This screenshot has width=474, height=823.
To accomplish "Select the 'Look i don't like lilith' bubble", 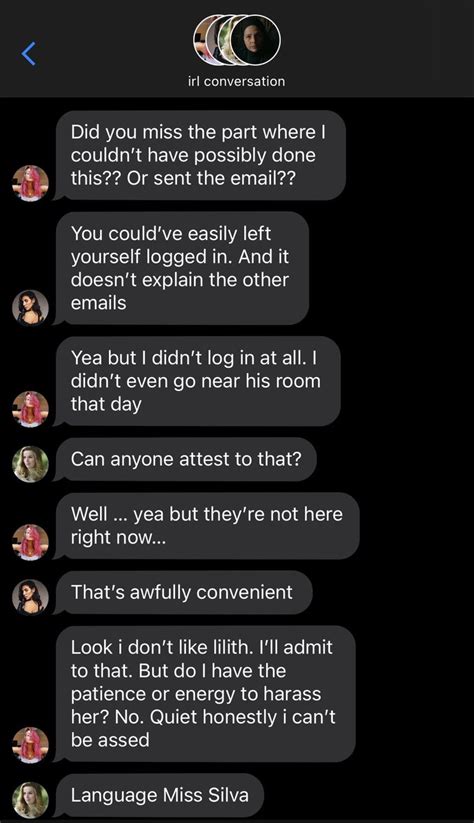I will pyautogui.click(x=205, y=694).
